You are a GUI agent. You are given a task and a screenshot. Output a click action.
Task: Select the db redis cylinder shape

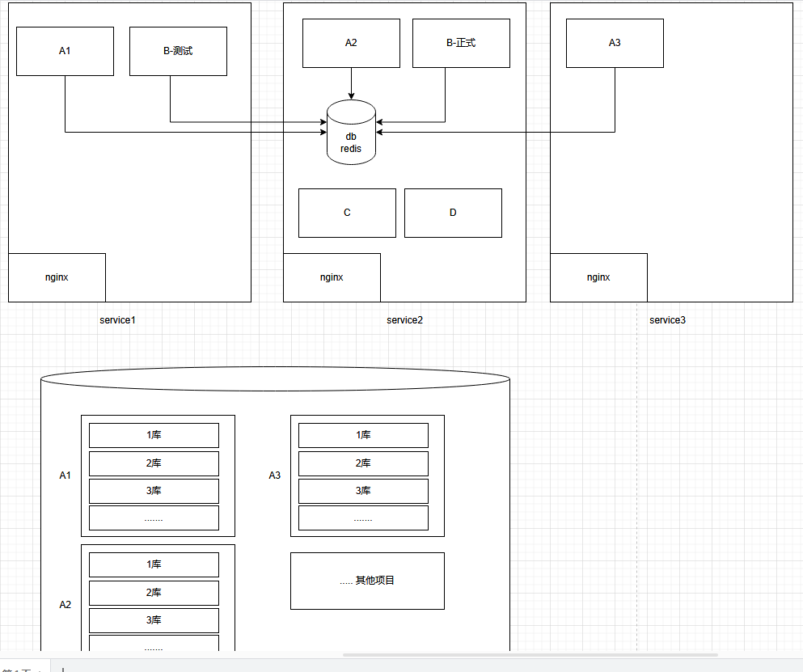tap(351, 132)
